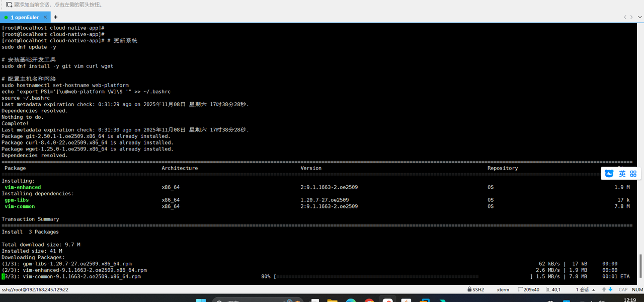This screenshot has height=302, width=644.
Task: Click the Architecture column header
Action: (180, 168)
